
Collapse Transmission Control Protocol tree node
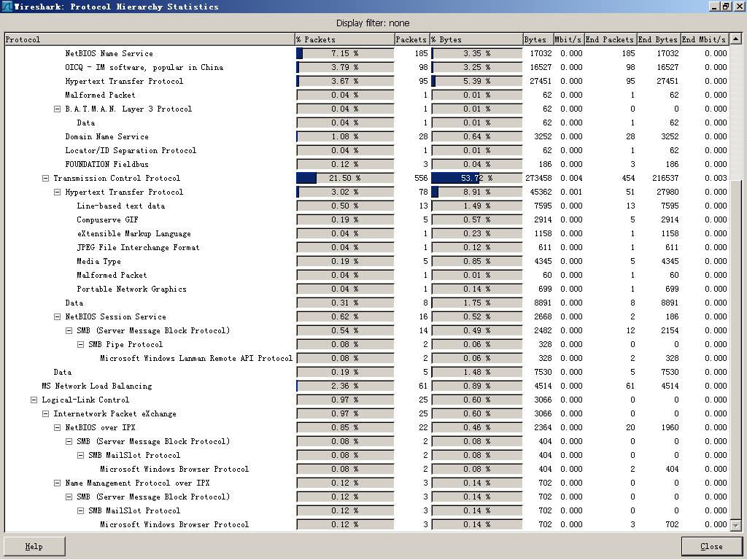click(x=46, y=178)
